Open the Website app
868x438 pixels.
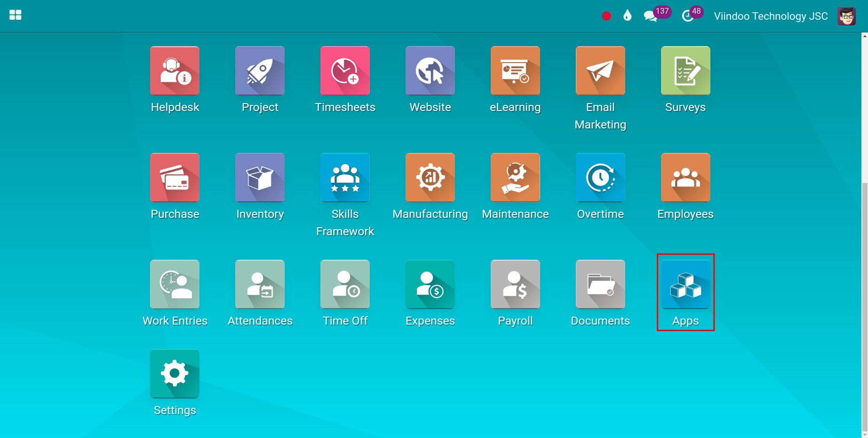(x=430, y=71)
